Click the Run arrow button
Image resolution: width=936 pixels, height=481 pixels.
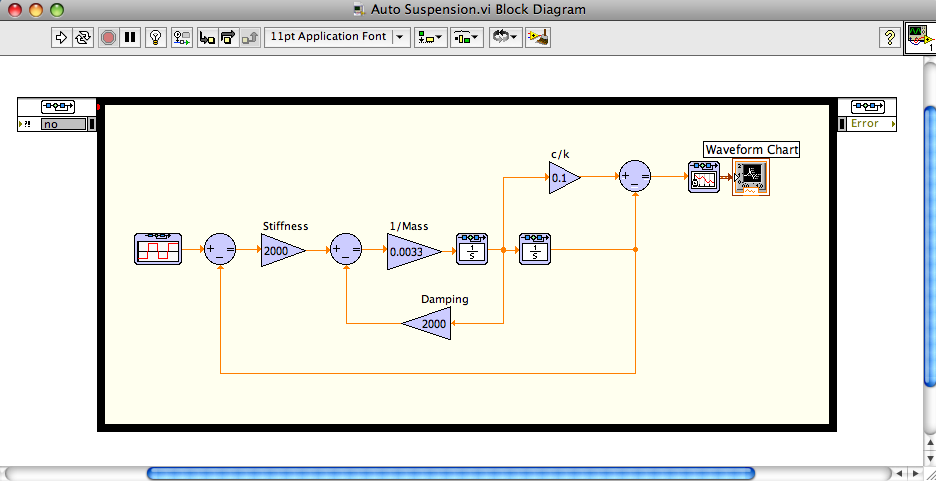coord(61,38)
